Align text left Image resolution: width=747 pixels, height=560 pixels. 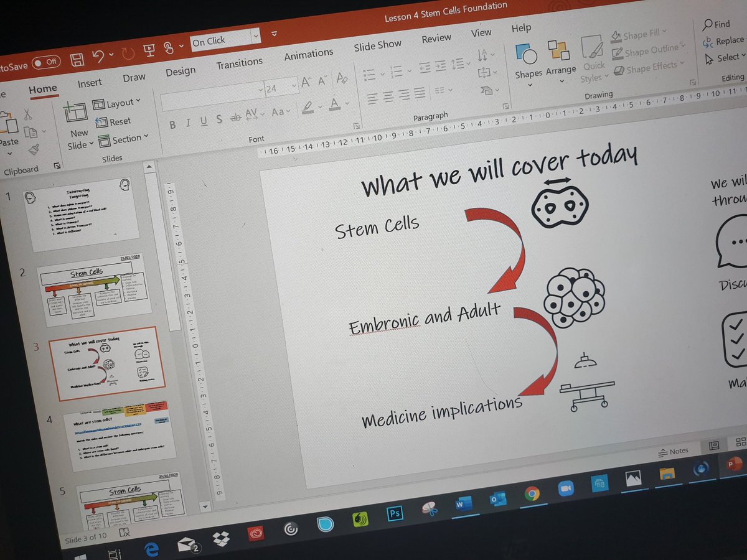[372, 98]
